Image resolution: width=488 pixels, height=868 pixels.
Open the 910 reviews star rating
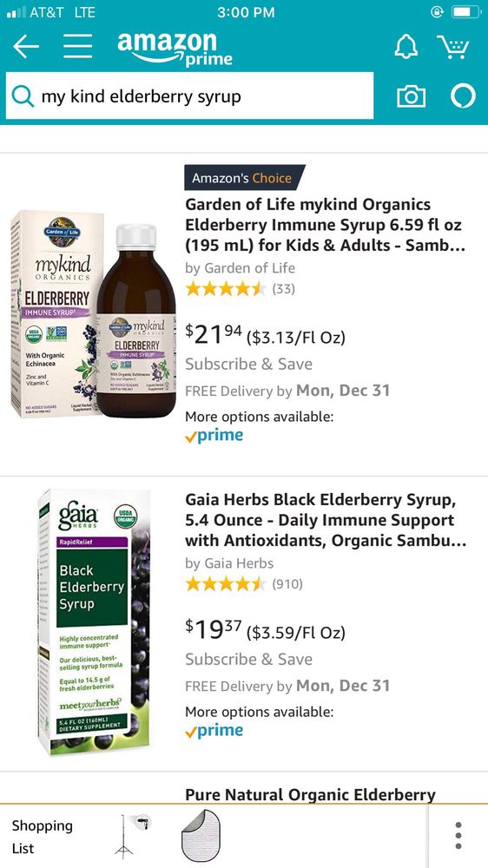(244, 584)
